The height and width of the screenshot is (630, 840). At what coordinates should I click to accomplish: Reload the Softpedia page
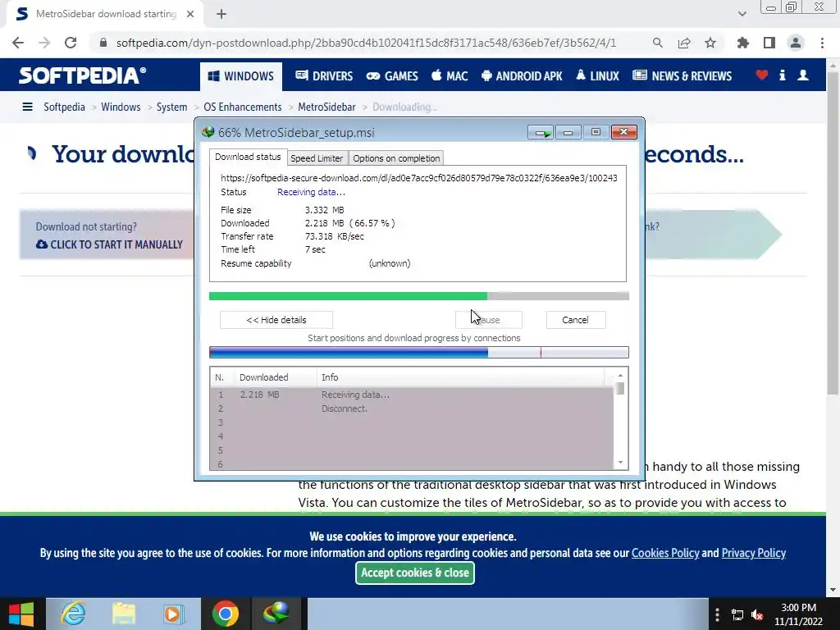point(71,43)
